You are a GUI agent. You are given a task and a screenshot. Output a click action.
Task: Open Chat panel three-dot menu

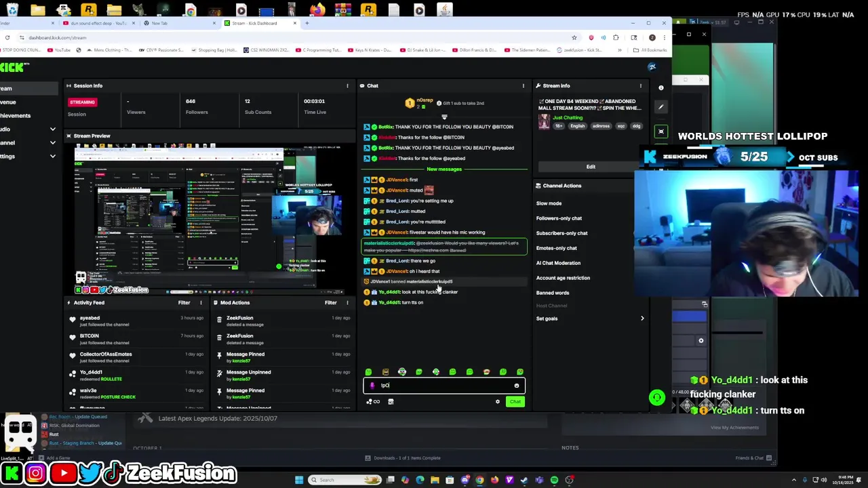[x=523, y=85]
